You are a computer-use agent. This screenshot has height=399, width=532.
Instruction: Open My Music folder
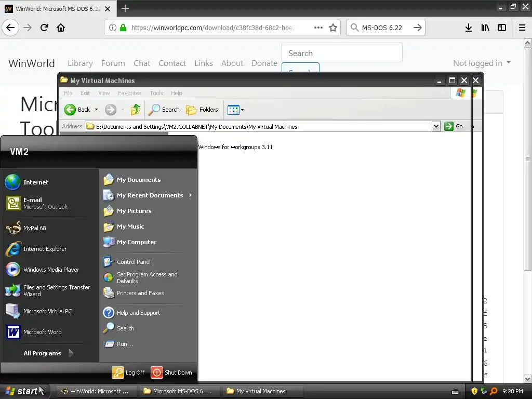[124, 227]
